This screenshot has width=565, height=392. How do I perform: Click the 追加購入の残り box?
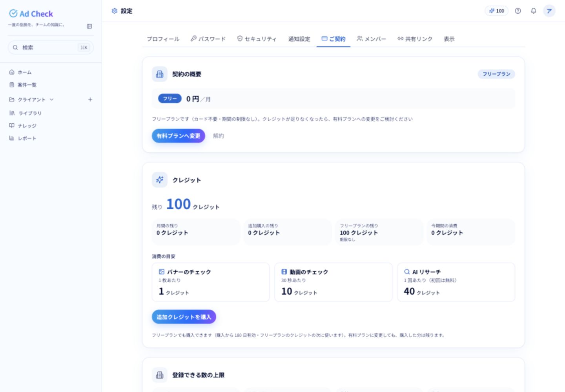pyautogui.click(x=288, y=232)
